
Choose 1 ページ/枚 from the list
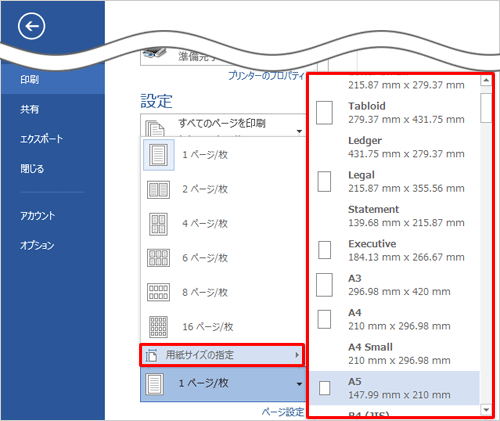click(205, 155)
